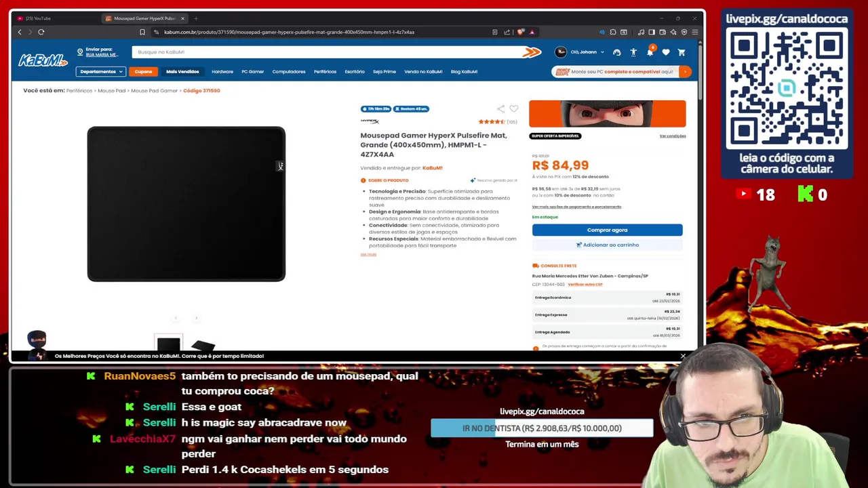Open the customer support headset icon

(x=616, y=52)
